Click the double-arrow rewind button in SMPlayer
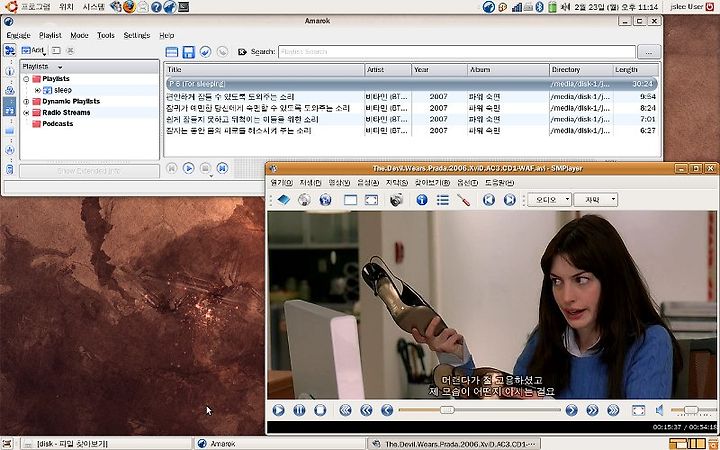The image size is (720, 450). pos(366,410)
